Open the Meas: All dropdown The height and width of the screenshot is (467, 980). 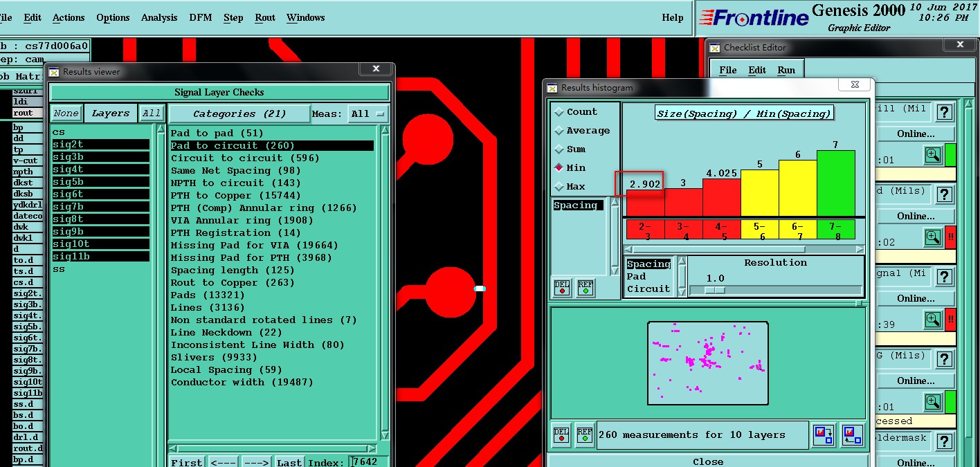click(x=367, y=113)
